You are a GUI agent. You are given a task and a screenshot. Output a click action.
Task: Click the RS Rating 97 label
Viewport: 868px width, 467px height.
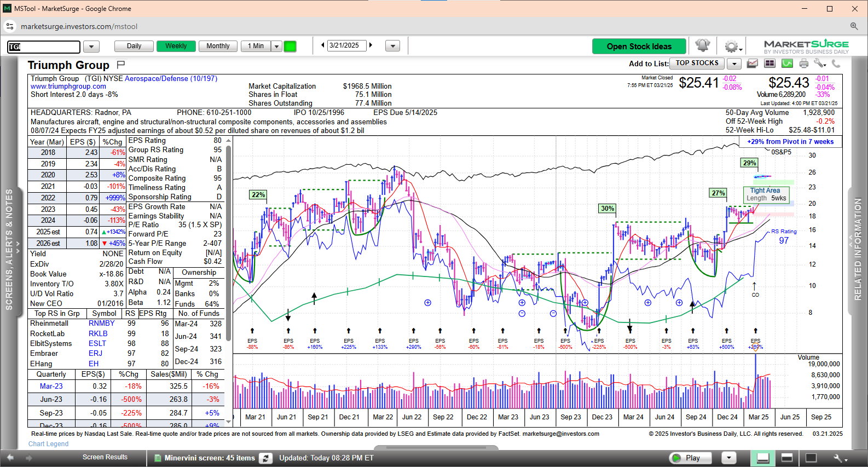[784, 237]
